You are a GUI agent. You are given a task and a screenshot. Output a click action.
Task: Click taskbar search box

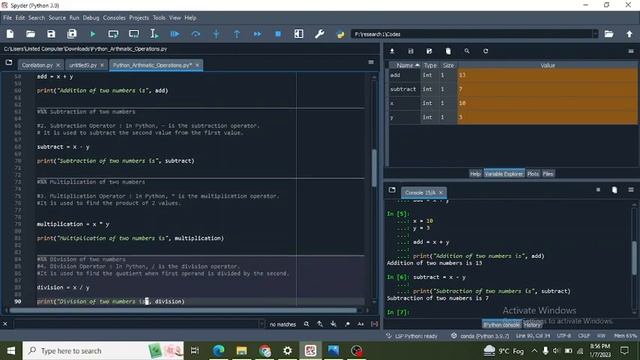(x=103, y=351)
